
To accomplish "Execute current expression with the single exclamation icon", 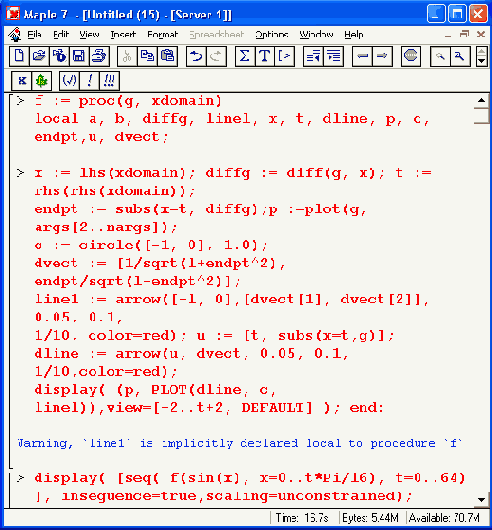I will (x=90, y=81).
